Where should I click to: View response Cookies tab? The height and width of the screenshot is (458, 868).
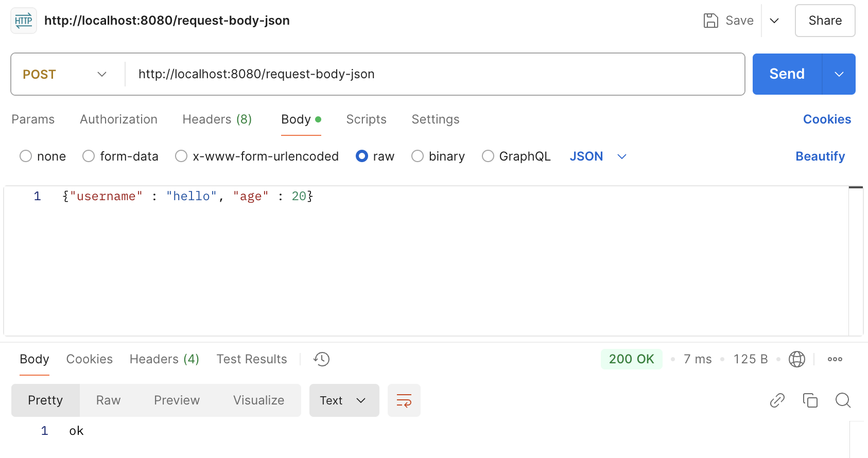(90, 359)
